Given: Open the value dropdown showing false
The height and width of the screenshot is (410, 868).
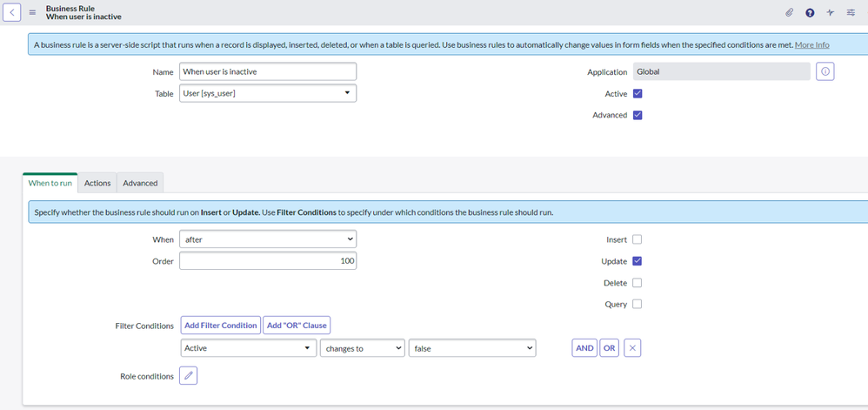Looking at the screenshot, I should tap(472, 348).
